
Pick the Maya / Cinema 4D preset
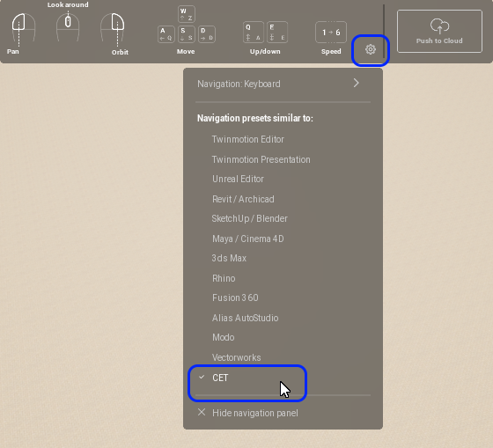(x=247, y=239)
